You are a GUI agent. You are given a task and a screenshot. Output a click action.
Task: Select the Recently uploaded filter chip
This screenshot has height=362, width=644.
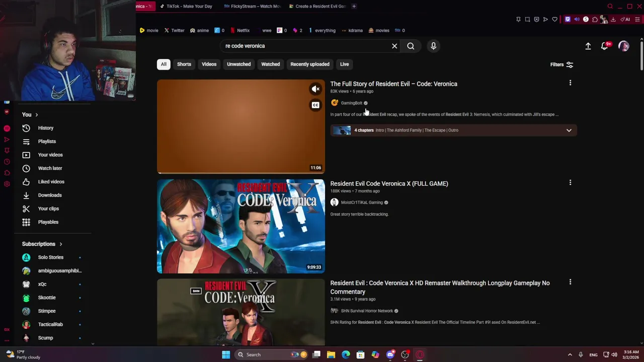310,64
